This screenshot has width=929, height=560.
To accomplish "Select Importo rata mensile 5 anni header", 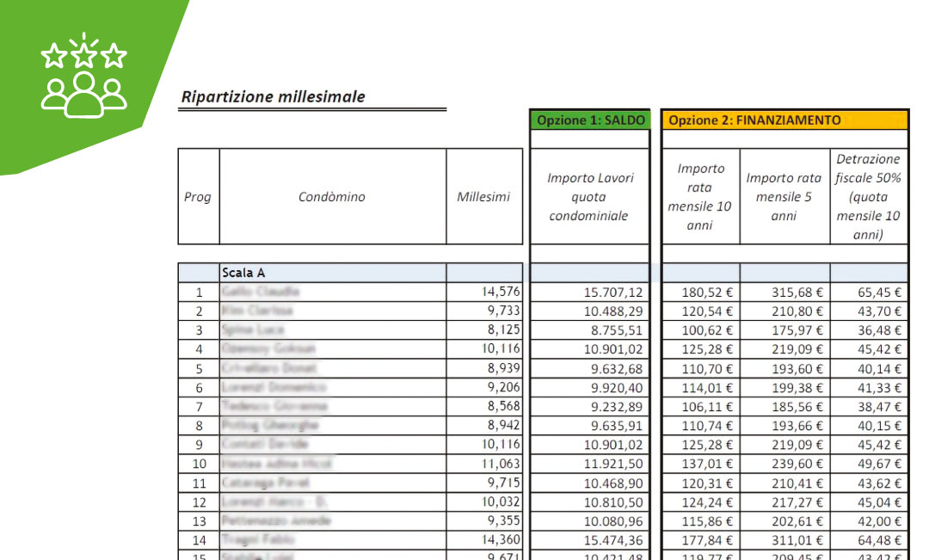I will 784,197.
